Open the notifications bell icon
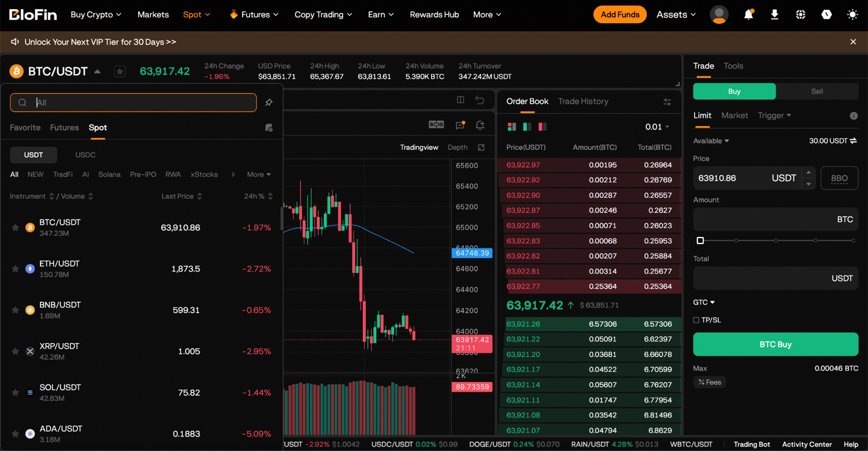This screenshot has height=451, width=868. click(748, 14)
